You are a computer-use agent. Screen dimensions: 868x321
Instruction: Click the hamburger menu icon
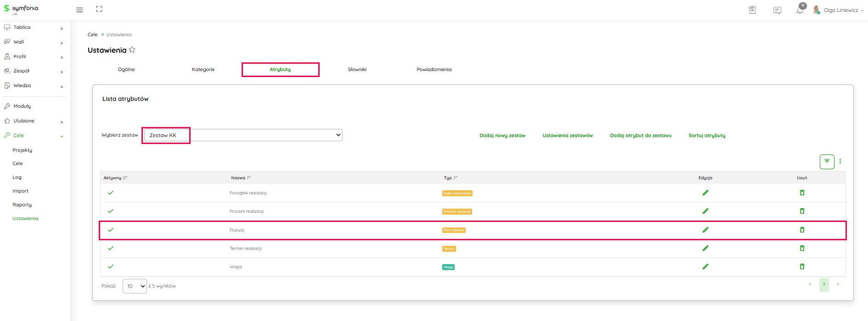[x=79, y=10]
